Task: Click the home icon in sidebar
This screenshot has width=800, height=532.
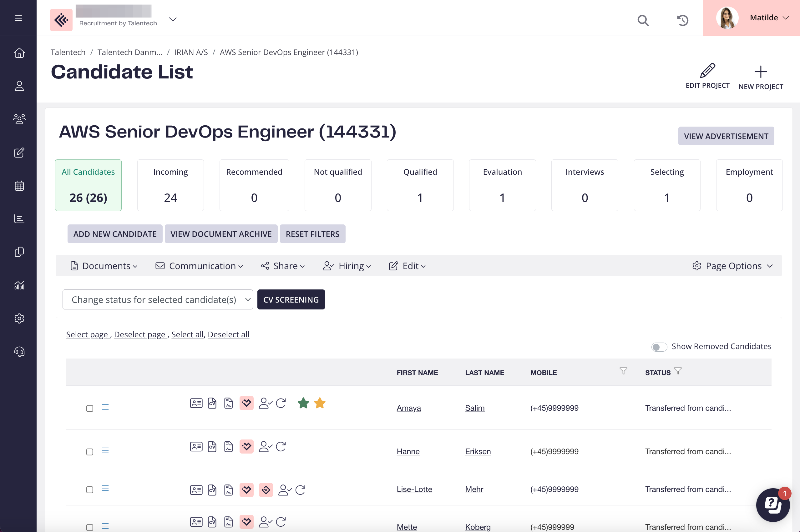Action: click(x=19, y=53)
